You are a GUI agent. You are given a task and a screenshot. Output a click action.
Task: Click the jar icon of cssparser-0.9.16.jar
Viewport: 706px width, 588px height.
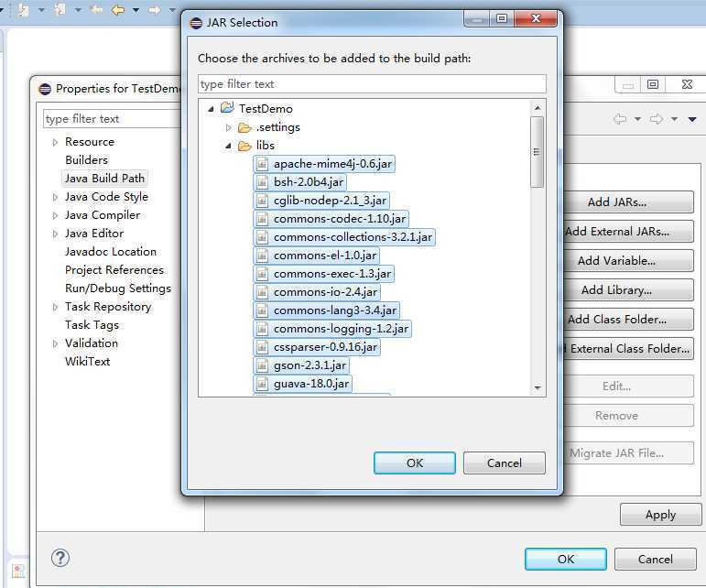click(262, 347)
